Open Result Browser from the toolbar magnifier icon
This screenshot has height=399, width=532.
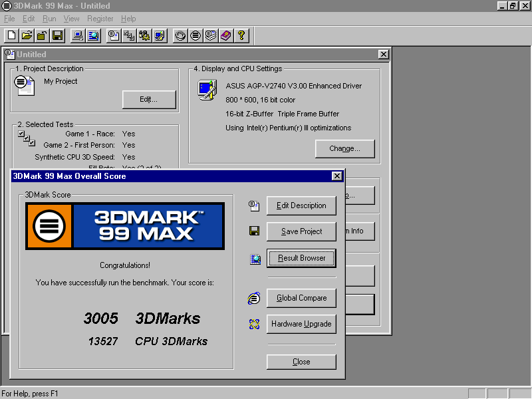[x=93, y=36]
